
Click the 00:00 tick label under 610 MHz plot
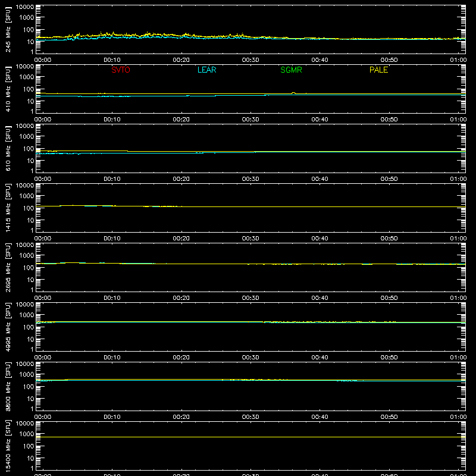43,179
